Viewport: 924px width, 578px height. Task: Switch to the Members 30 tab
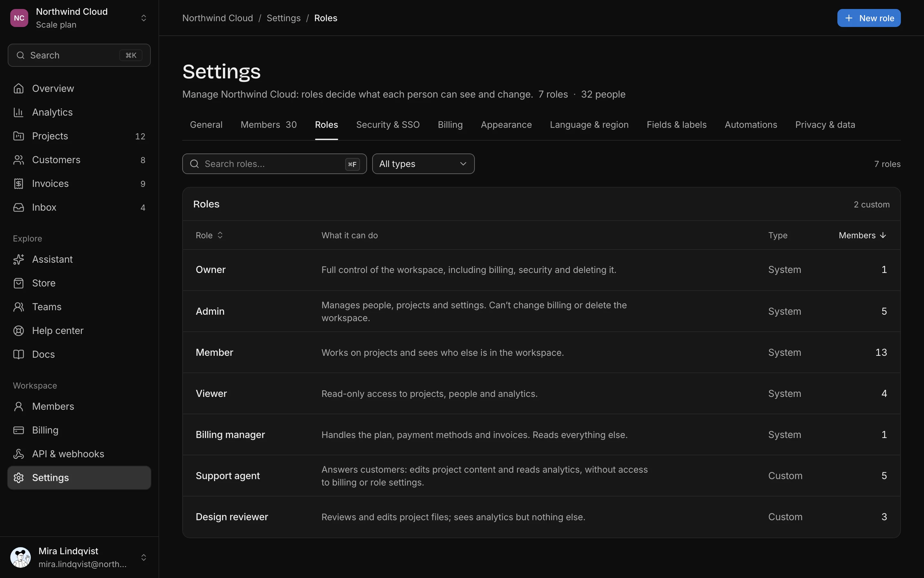pos(269,125)
